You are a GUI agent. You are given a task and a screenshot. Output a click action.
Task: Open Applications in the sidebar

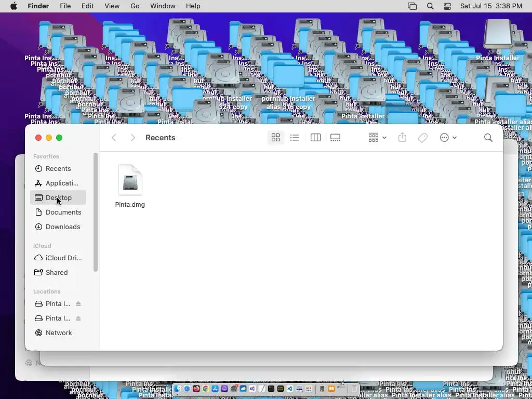[x=58, y=183]
